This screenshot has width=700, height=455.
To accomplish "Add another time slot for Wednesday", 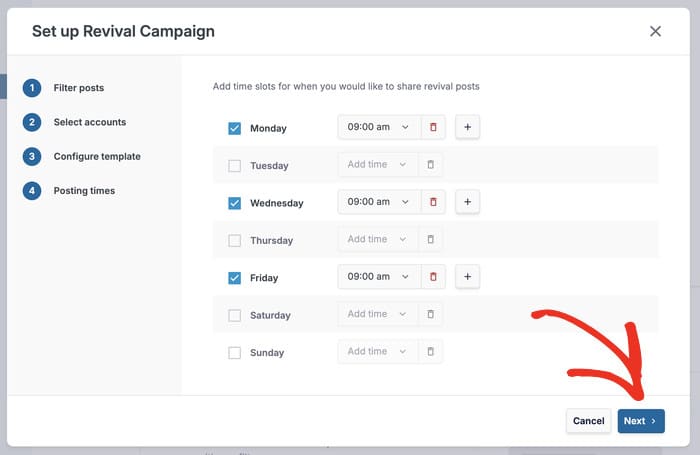I will (x=467, y=202).
